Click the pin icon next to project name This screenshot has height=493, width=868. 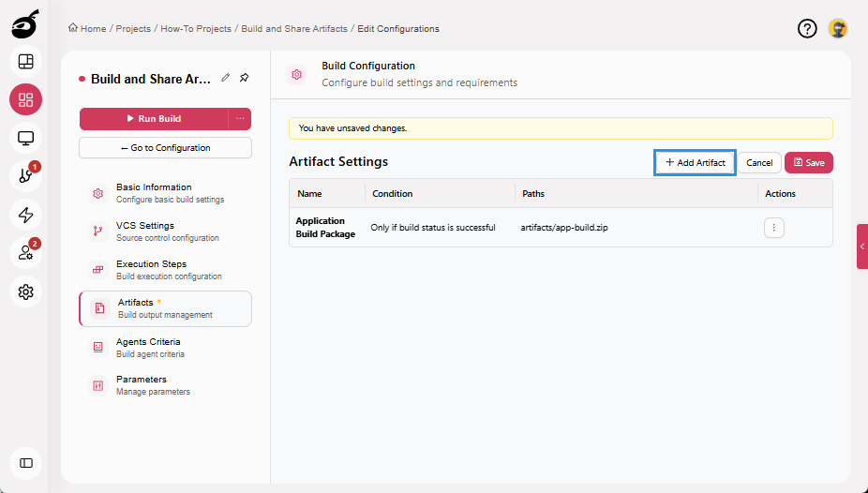(x=244, y=78)
